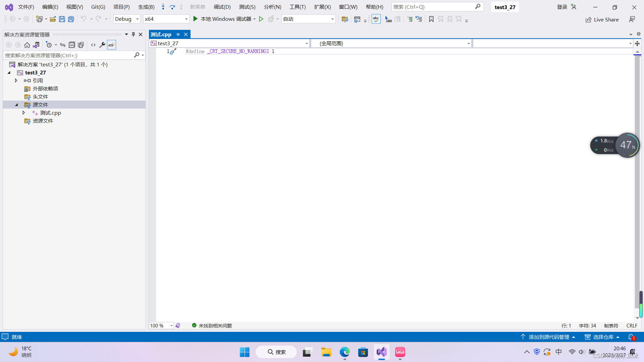Click the Solution Explorer Home icon
The image size is (644, 362).
[x=27, y=45]
